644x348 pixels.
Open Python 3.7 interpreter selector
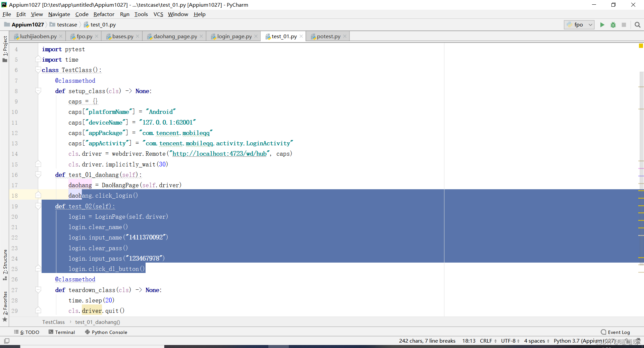pos(585,341)
